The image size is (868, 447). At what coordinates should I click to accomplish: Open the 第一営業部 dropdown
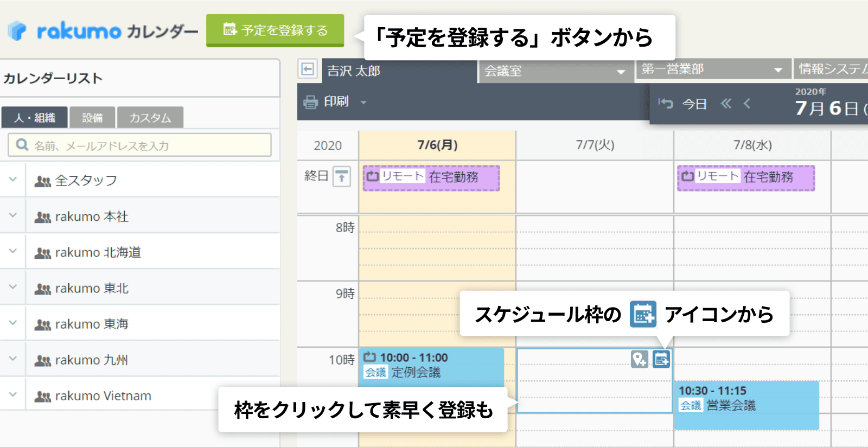(713, 69)
